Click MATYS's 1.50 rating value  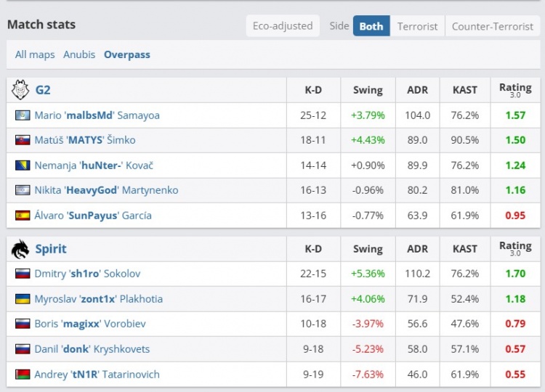(515, 140)
